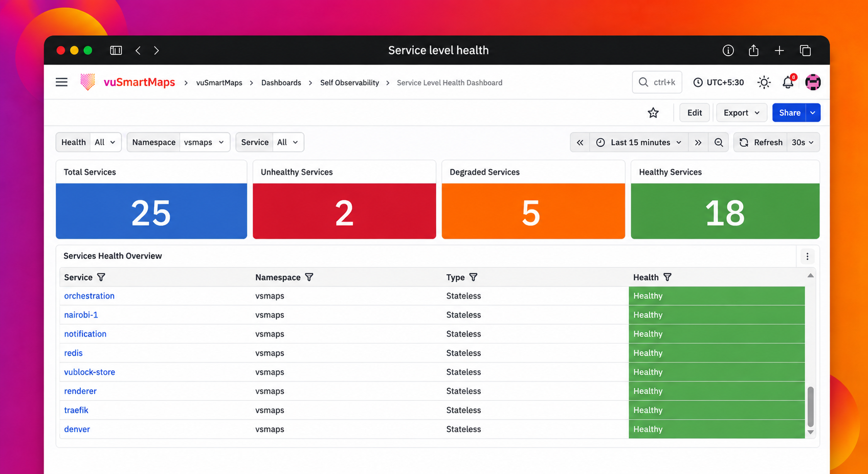
Task: Shift time range backward with double-left arrows
Action: click(x=580, y=143)
